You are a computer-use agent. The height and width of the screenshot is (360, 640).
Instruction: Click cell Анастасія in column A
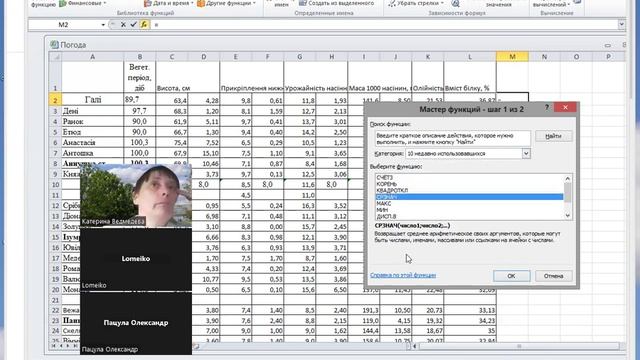coord(92,142)
